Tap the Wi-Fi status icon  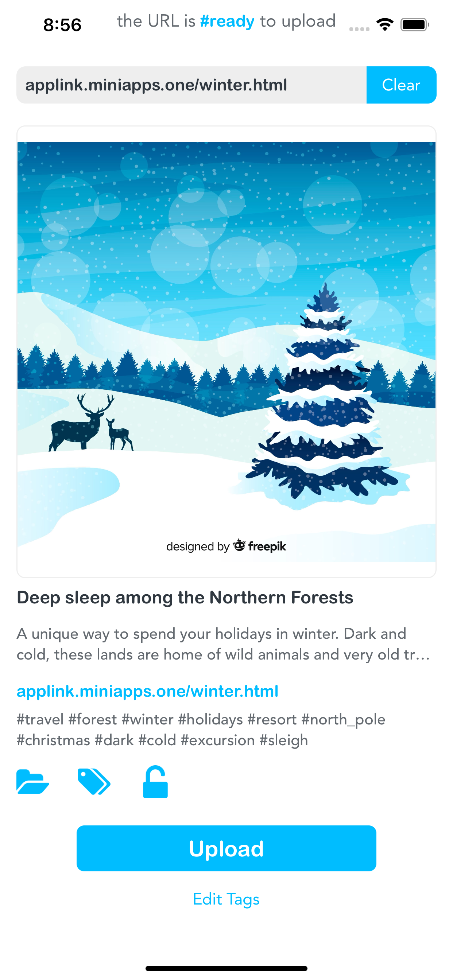385,25
